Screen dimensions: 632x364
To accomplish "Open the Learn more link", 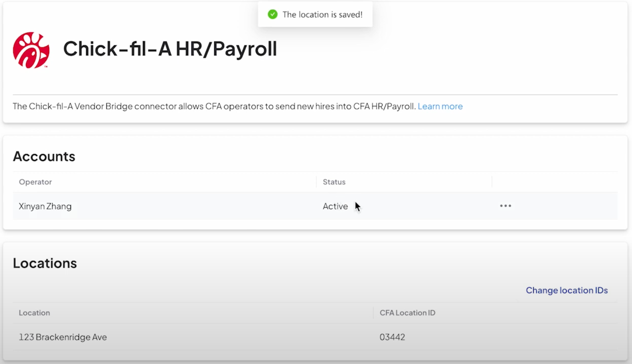I will pos(440,106).
